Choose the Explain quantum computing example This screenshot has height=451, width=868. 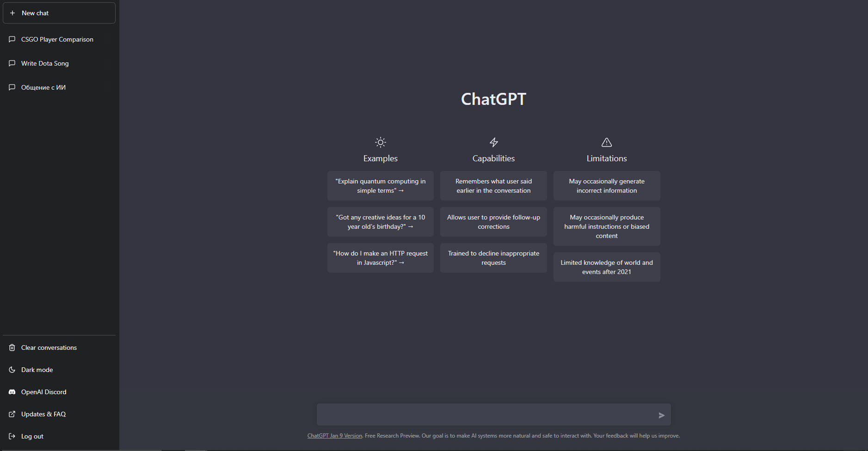pos(381,186)
